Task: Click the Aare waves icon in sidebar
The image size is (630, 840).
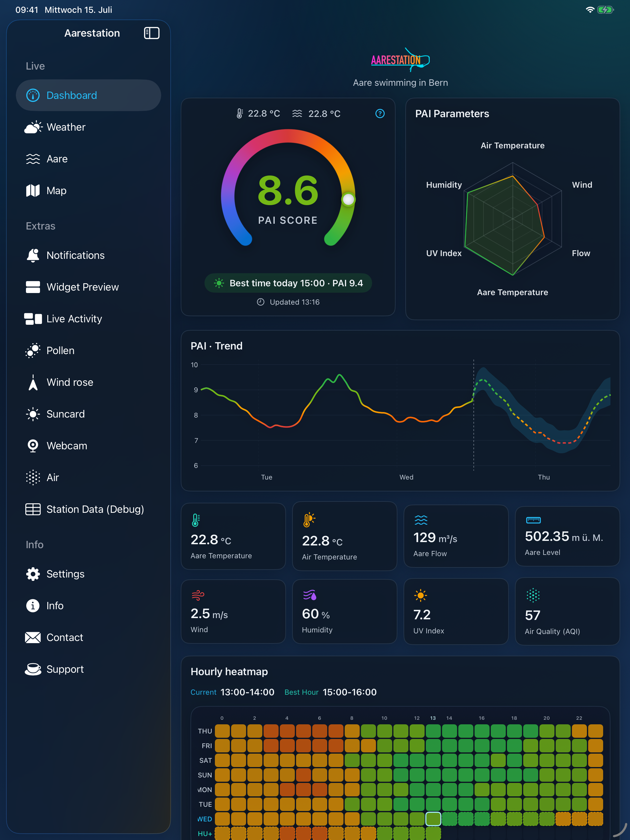Action: (33, 159)
